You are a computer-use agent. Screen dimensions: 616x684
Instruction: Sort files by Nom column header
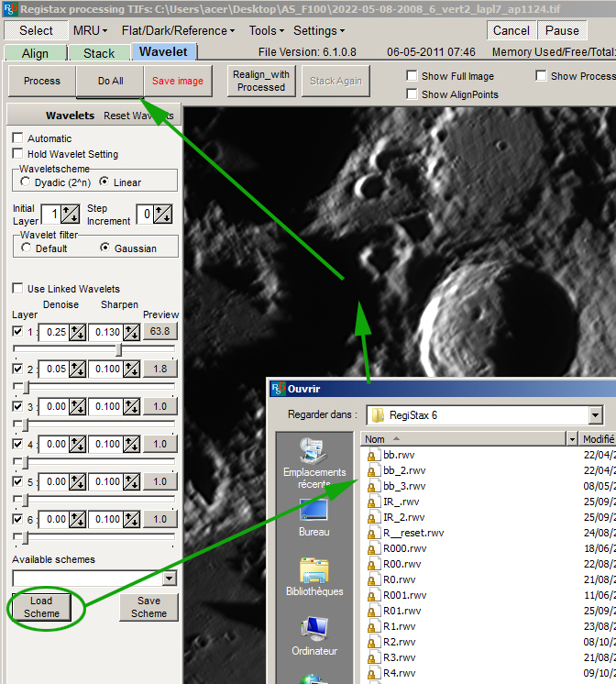click(463, 439)
